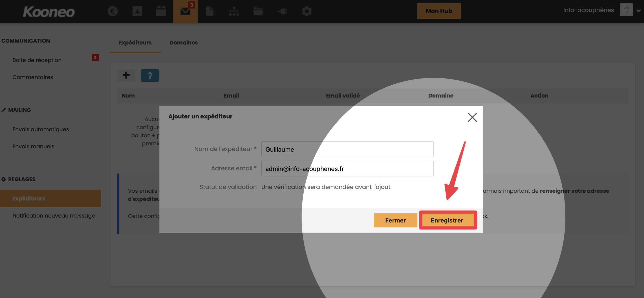This screenshot has height=298, width=644.
Task: Select the Expéditeurs tab
Action: (x=135, y=42)
